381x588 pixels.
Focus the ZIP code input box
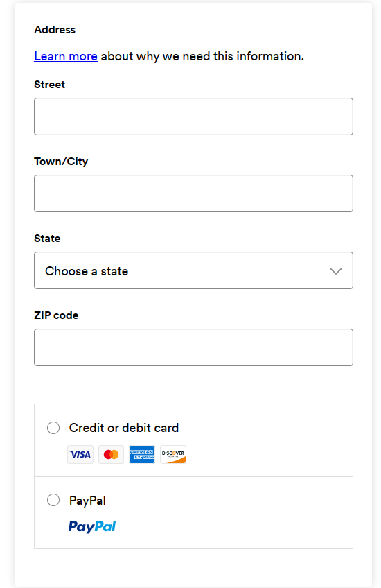[x=193, y=347]
